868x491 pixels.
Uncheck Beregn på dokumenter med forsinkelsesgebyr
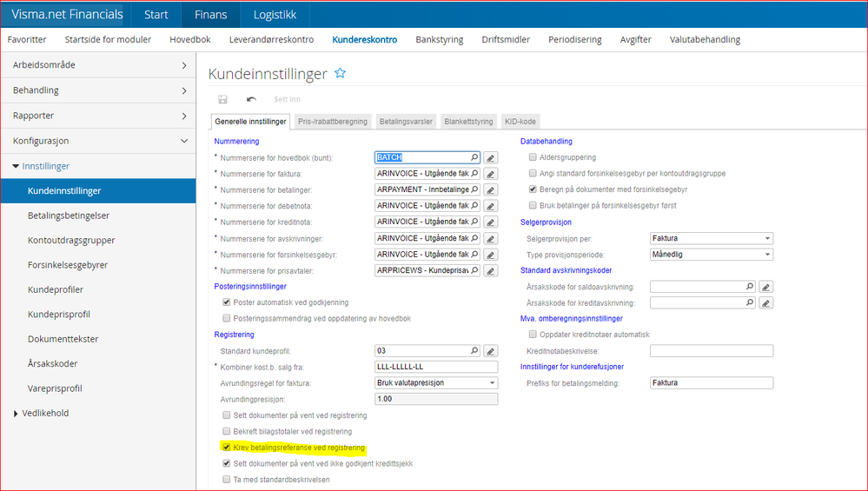click(x=533, y=189)
